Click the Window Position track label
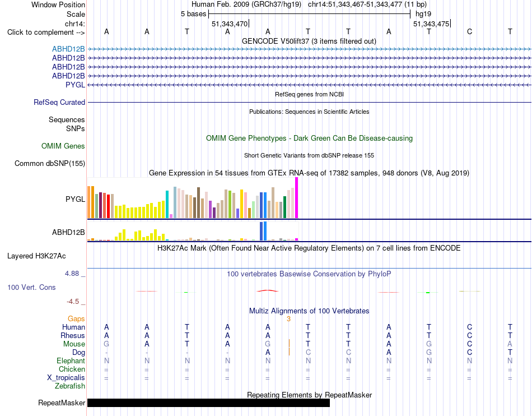Image resolution: width=532 pixels, height=416 pixels. coord(58,4)
